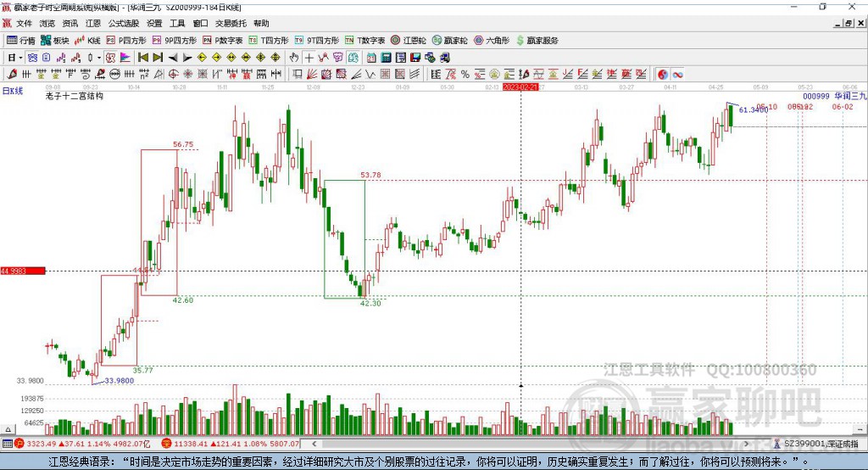
Task: Open the 江恩轮 Gann wheel
Action: (x=409, y=41)
